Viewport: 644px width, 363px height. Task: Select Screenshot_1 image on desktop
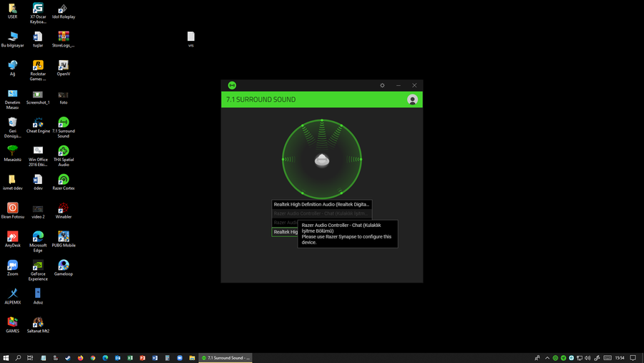38,97
